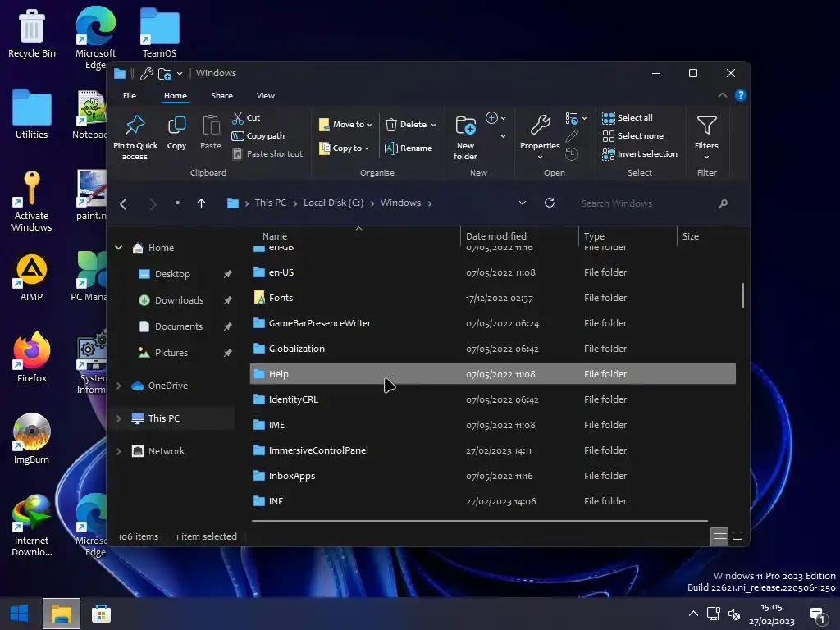Viewport: 840px width, 630px height.
Task: Create a New folder
Action: click(x=466, y=137)
